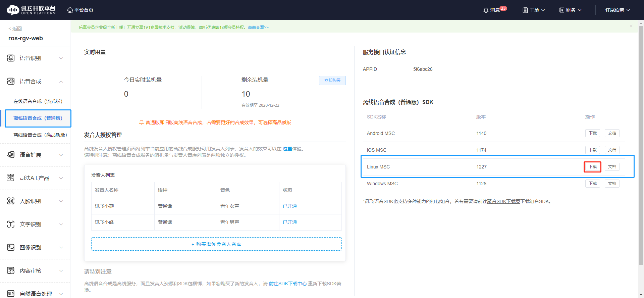The width and height of the screenshot is (644, 298).
Task: Open the iOS MSC 文档
Action: tap(612, 150)
